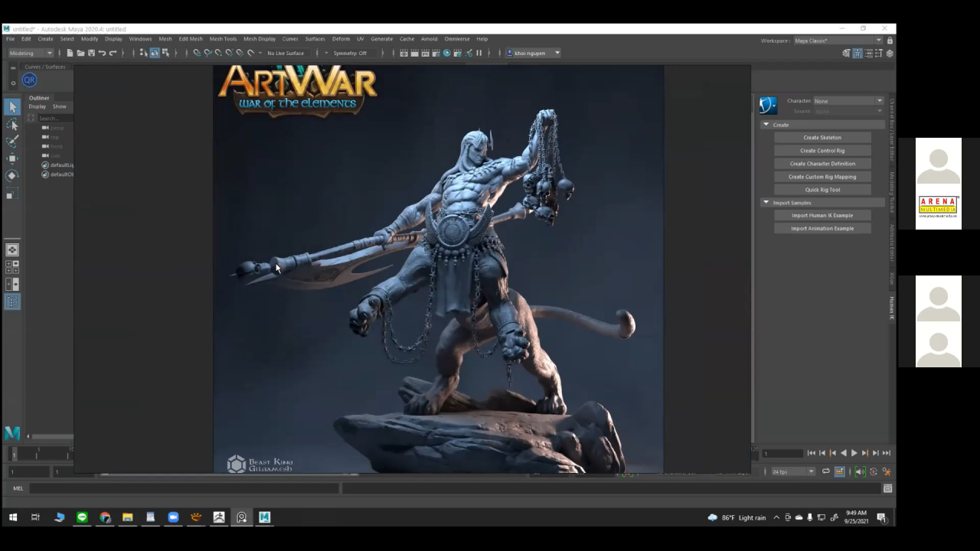
Task: Create a new scene from toolbar
Action: [x=70, y=53]
